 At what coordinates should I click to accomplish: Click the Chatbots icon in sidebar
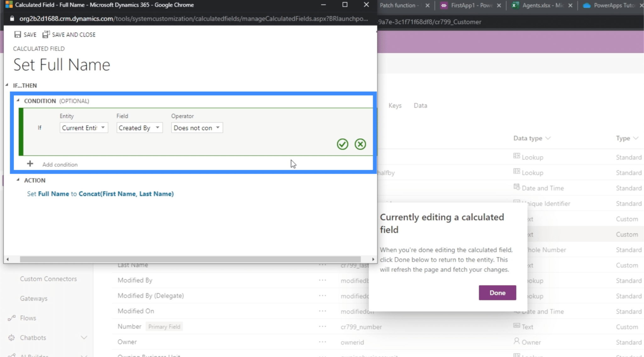pyautogui.click(x=12, y=338)
